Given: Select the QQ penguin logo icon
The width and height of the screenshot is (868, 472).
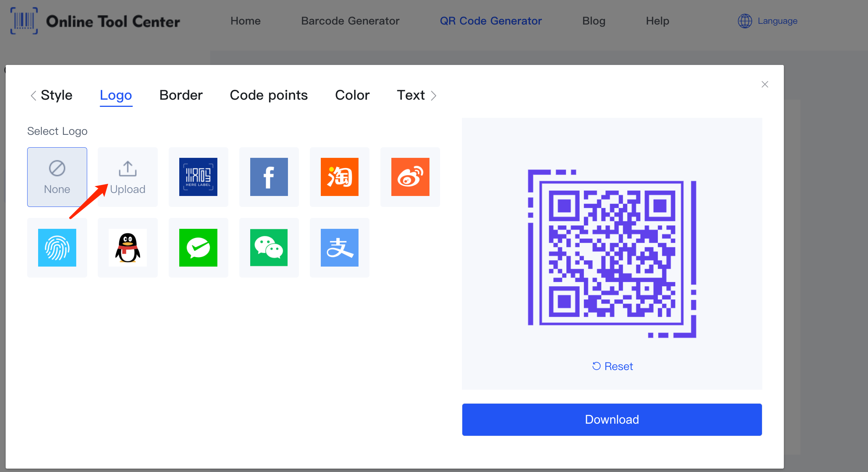Looking at the screenshot, I should click(128, 248).
